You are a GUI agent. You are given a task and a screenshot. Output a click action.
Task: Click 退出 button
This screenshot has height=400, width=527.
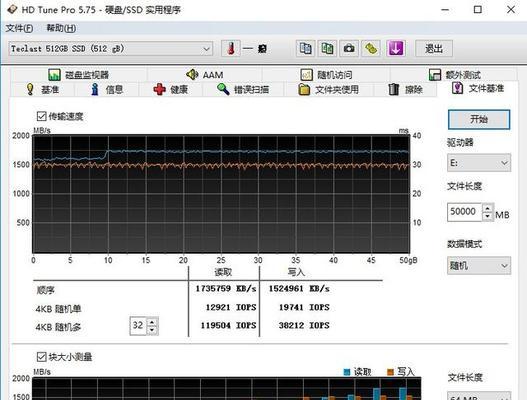[434, 49]
